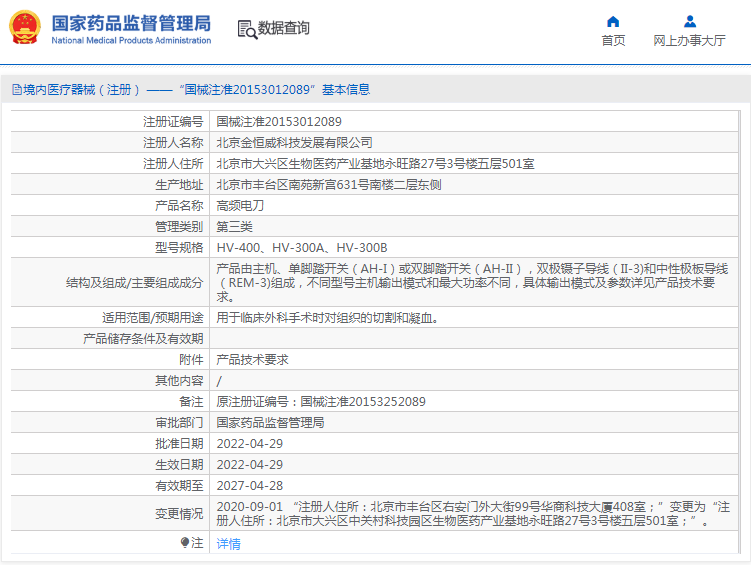The height and width of the screenshot is (565, 751).
Task: Click the model specification HV-400、HV-300A、HV-300B
Action: pos(301,247)
